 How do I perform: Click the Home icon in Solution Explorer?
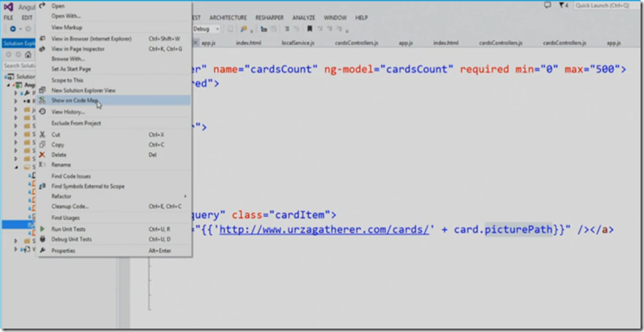click(28, 54)
